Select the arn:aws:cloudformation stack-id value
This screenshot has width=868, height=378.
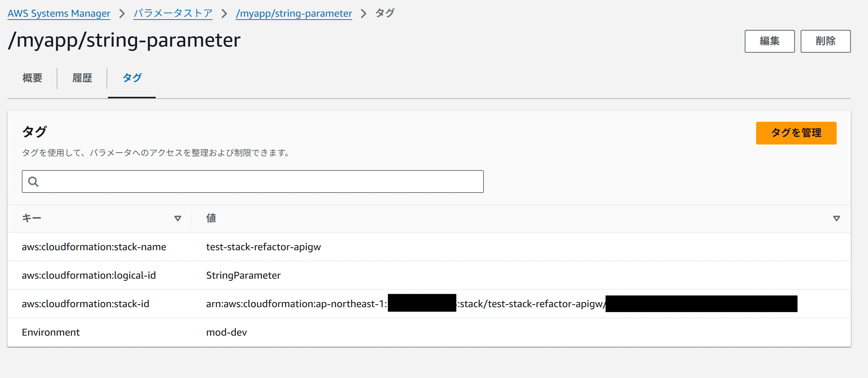[502, 304]
